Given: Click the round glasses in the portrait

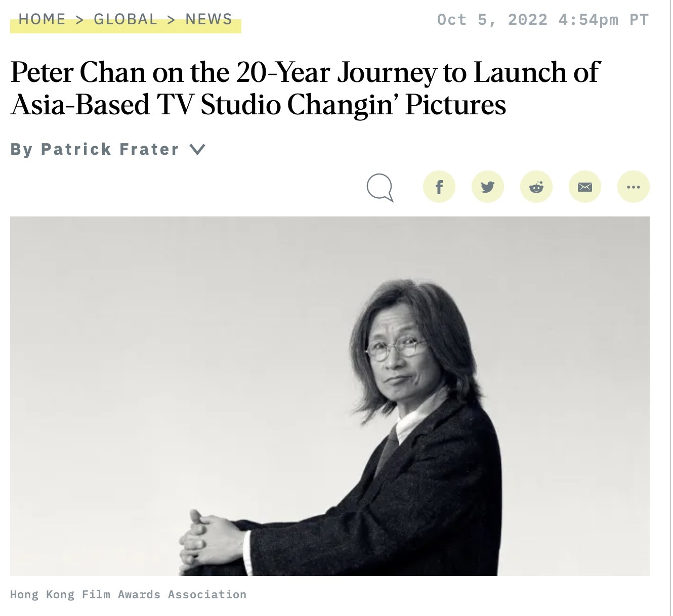Looking at the screenshot, I should click(395, 349).
